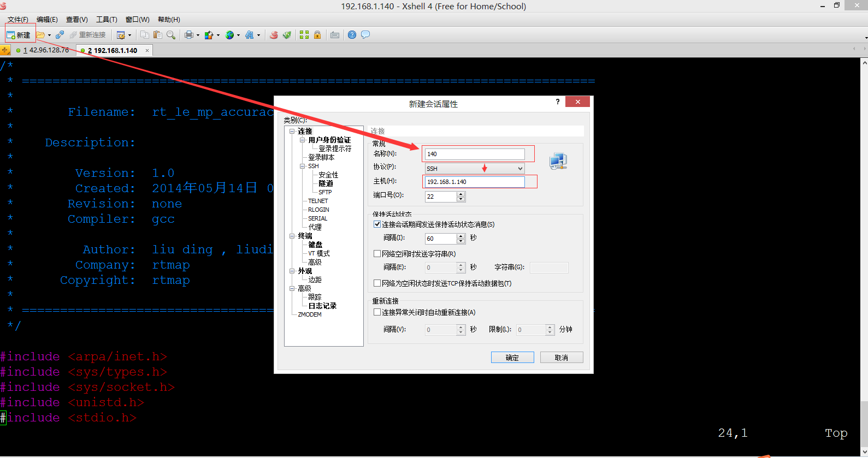
Task: Click the copy icon in toolbar
Action: (x=145, y=35)
